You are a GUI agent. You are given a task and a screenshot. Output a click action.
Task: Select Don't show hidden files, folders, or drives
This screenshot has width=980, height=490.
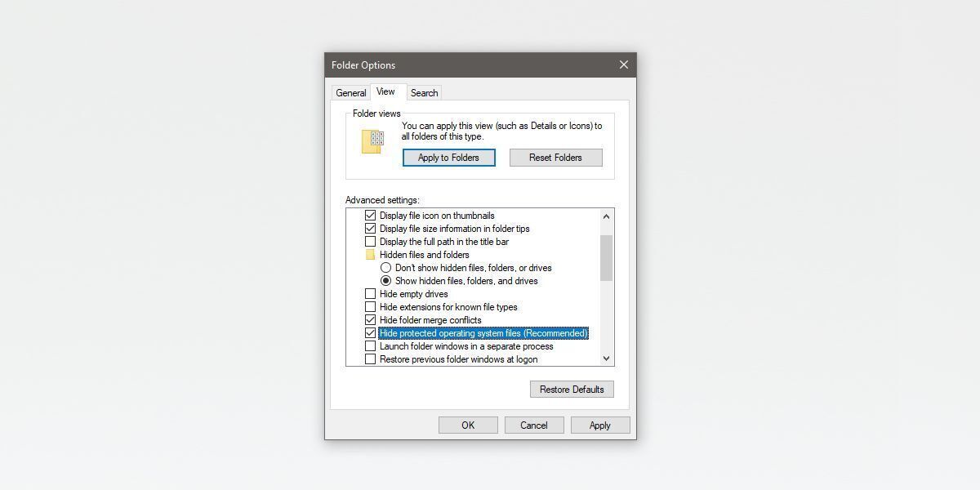385,268
